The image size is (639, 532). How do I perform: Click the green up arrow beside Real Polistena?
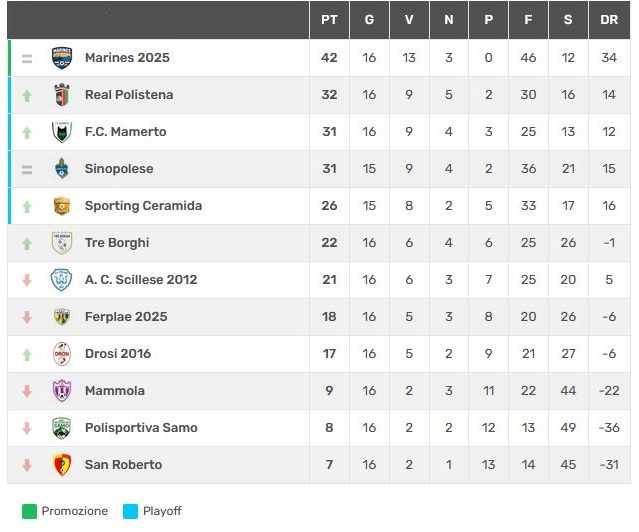coord(27,95)
